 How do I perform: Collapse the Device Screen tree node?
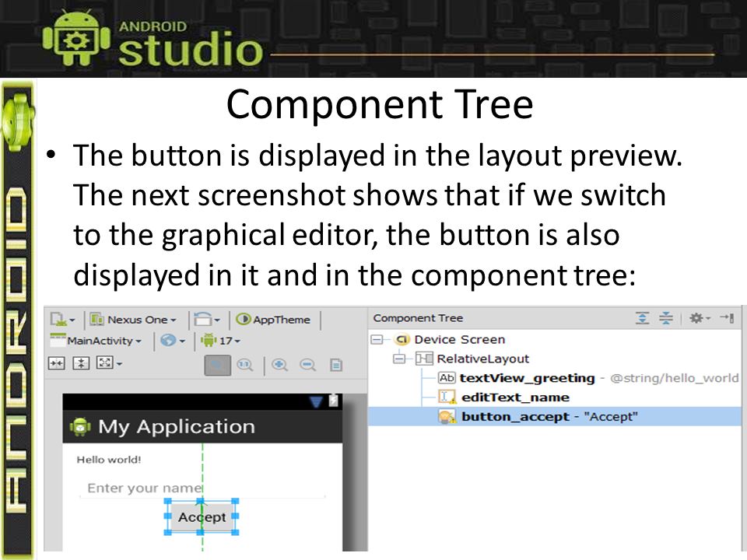pos(377,340)
